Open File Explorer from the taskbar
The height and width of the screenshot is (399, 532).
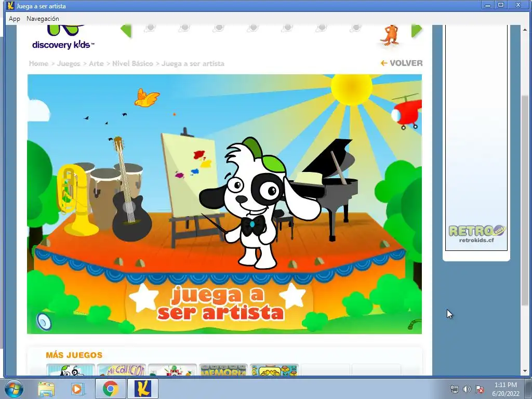(46, 389)
